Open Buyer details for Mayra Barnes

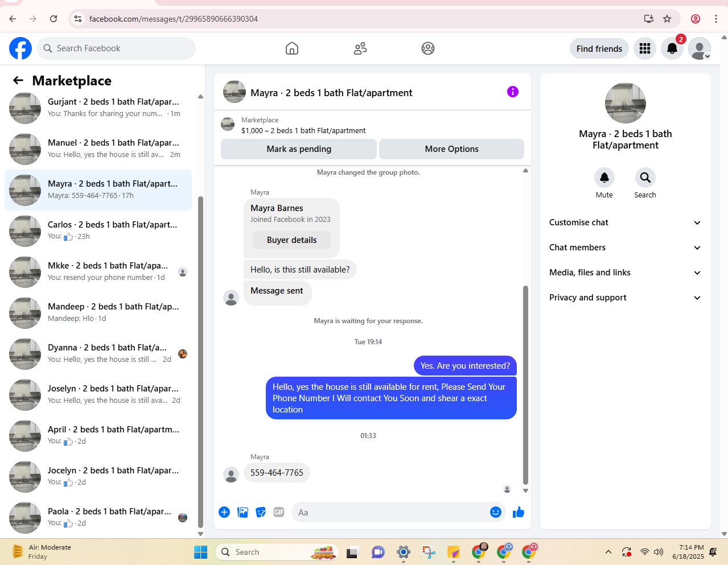(x=292, y=240)
